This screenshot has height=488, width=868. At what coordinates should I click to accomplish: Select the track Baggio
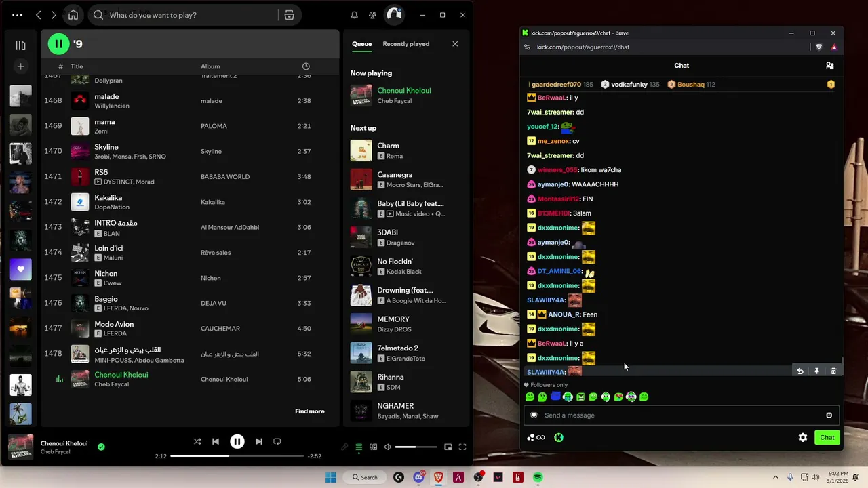pyautogui.click(x=190, y=303)
